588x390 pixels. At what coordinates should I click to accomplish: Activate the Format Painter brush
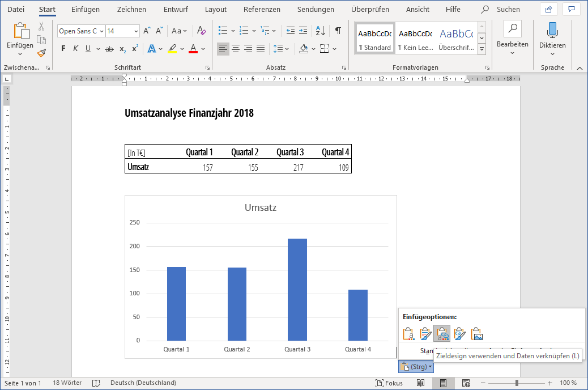pyautogui.click(x=41, y=53)
